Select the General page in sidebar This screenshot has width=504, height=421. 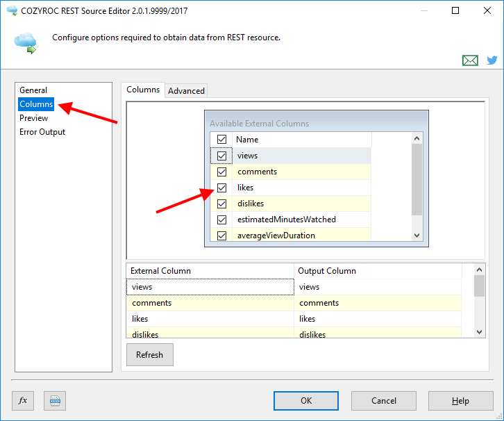click(x=33, y=90)
